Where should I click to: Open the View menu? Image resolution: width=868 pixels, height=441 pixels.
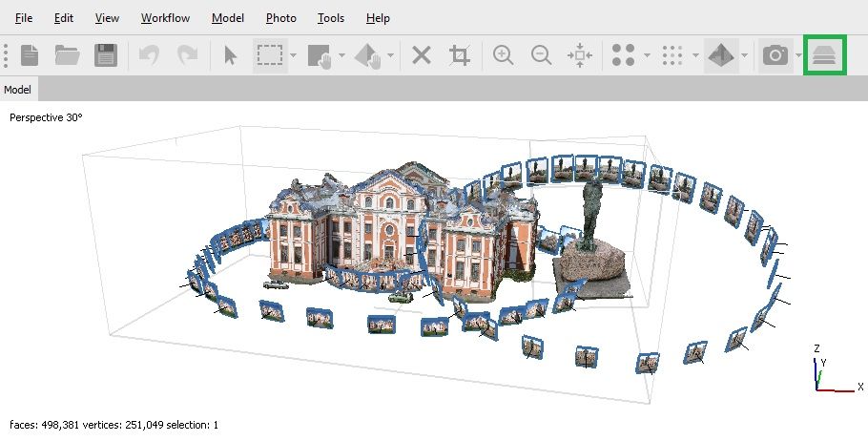pos(107,18)
